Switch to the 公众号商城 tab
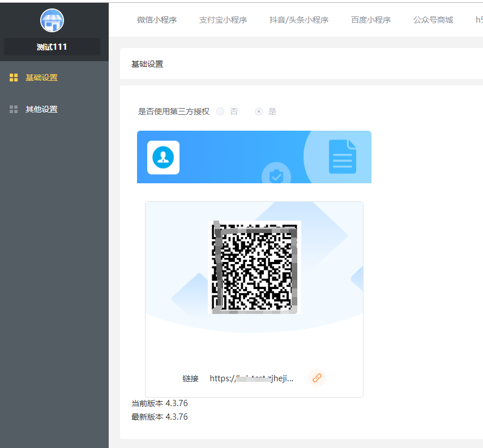Image resolution: width=483 pixels, height=448 pixels. [x=433, y=20]
